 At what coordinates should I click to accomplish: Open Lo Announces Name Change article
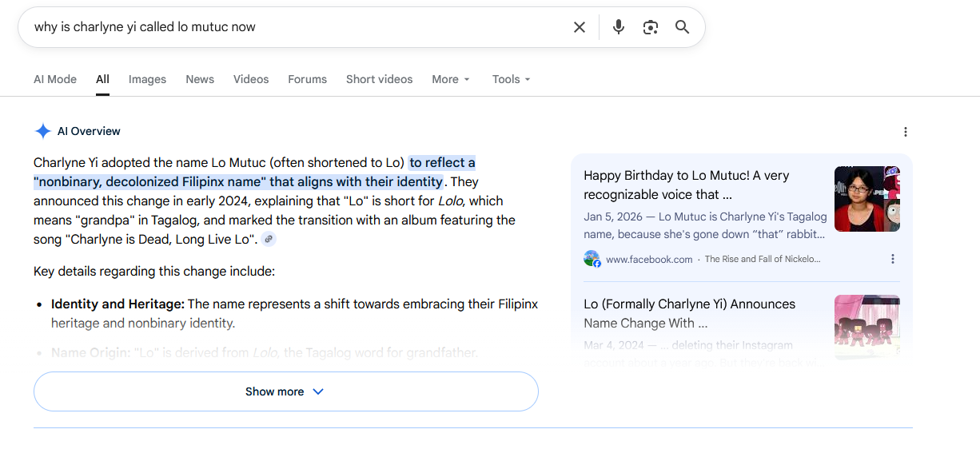[689, 313]
